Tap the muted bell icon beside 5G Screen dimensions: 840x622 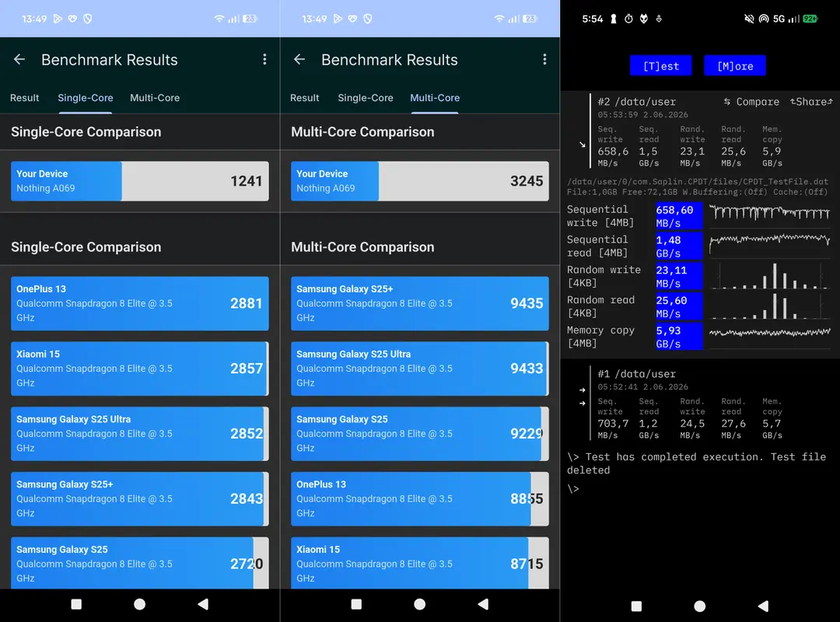point(749,19)
